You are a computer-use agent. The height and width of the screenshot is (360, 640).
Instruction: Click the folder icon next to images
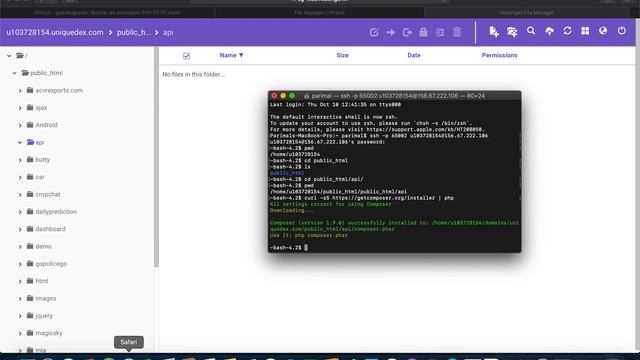pos(30,298)
